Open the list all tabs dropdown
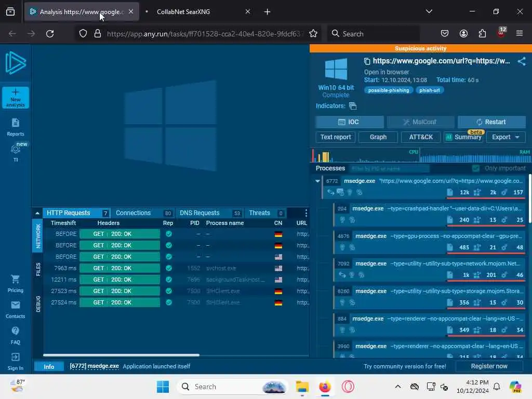This screenshot has height=399, width=532. pos(429,11)
